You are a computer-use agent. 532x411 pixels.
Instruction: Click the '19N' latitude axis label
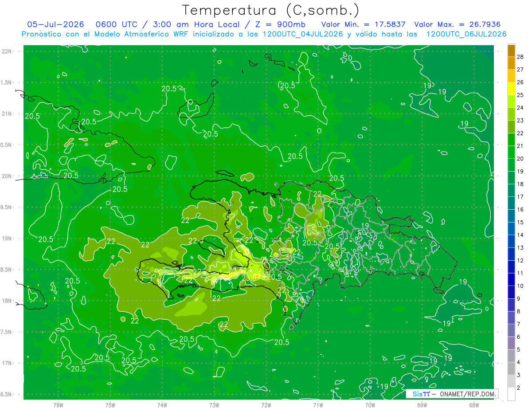pyautogui.click(x=7, y=238)
